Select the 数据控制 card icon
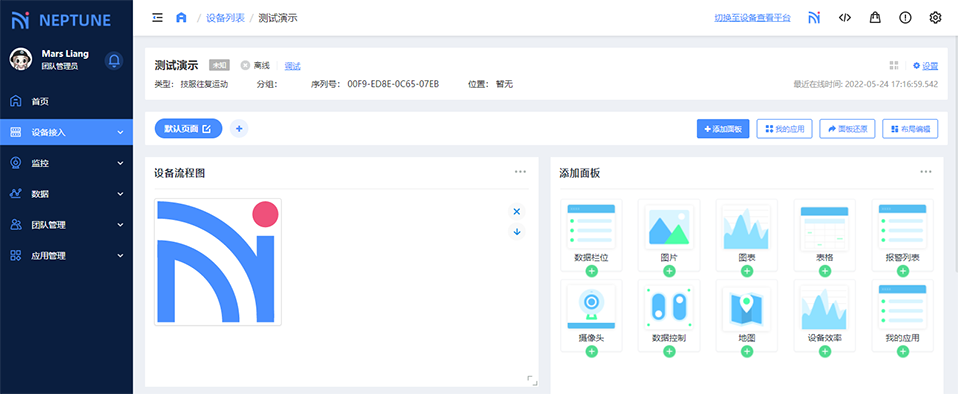Screen dimensions: 958x394 point(669,307)
